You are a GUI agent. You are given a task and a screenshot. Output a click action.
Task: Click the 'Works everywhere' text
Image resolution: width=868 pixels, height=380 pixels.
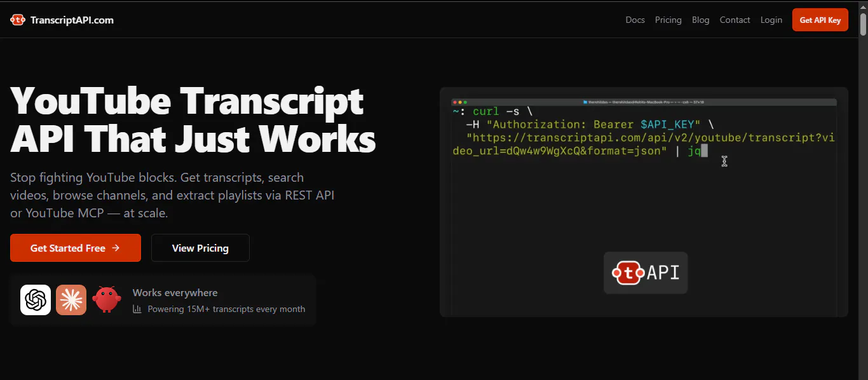[175, 292]
